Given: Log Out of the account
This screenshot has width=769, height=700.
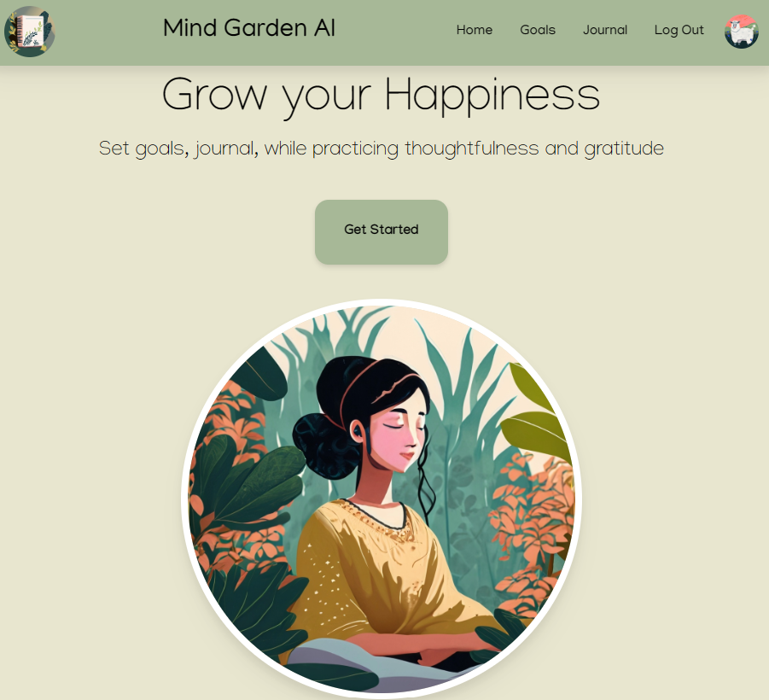Looking at the screenshot, I should pyautogui.click(x=679, y=30).
